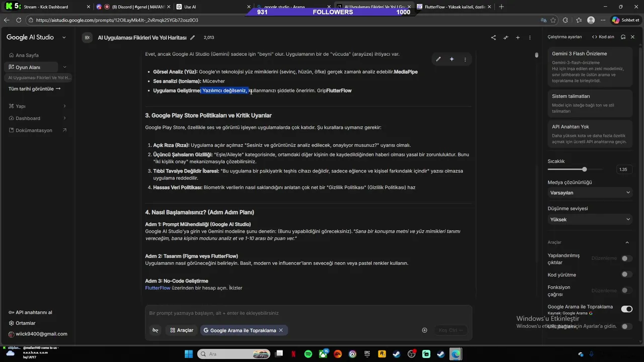Reload the page with the refresh icon
Screen dimensions: 644x362
(x=19, y=20)
